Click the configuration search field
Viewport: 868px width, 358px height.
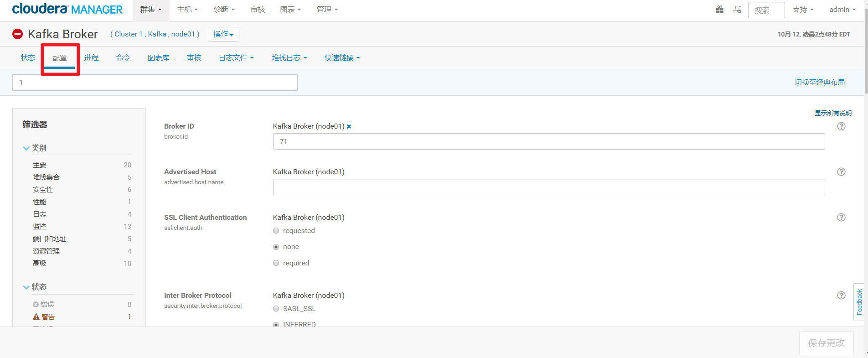click(x=155, y=83)
